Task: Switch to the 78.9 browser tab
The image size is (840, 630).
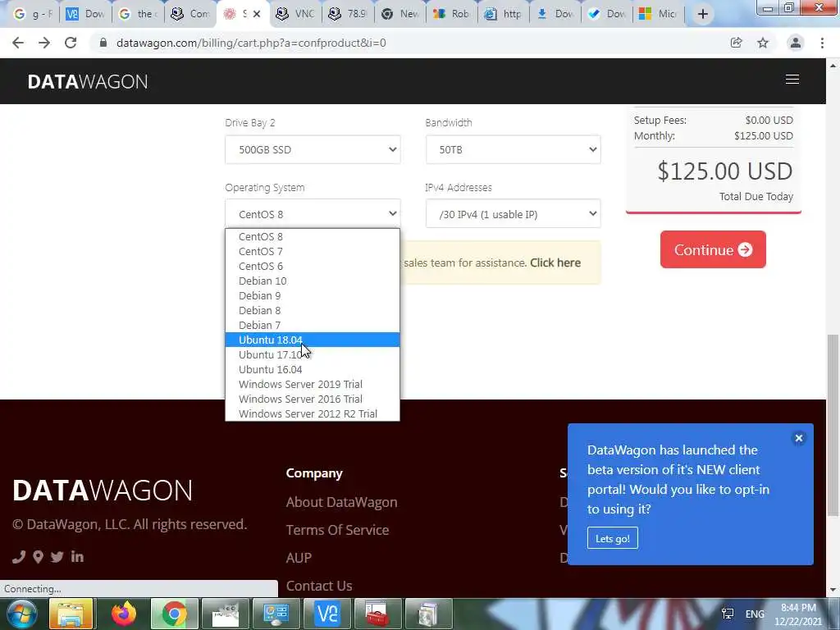Action: coord(348,14)
